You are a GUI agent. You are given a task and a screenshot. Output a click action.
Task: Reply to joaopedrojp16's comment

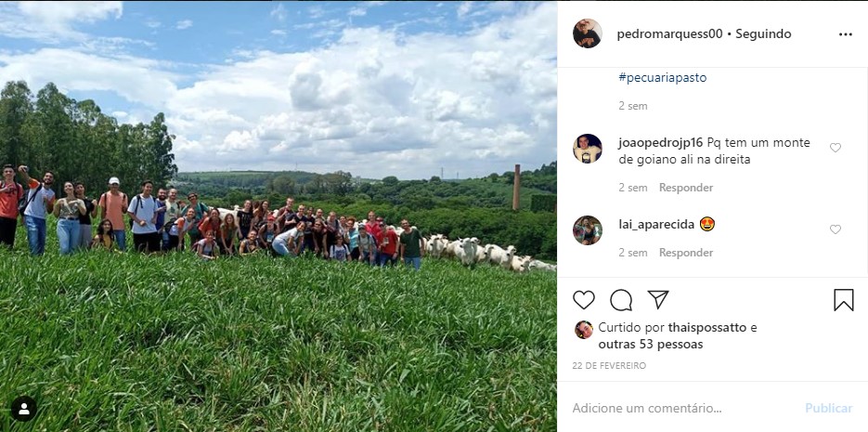686,188
